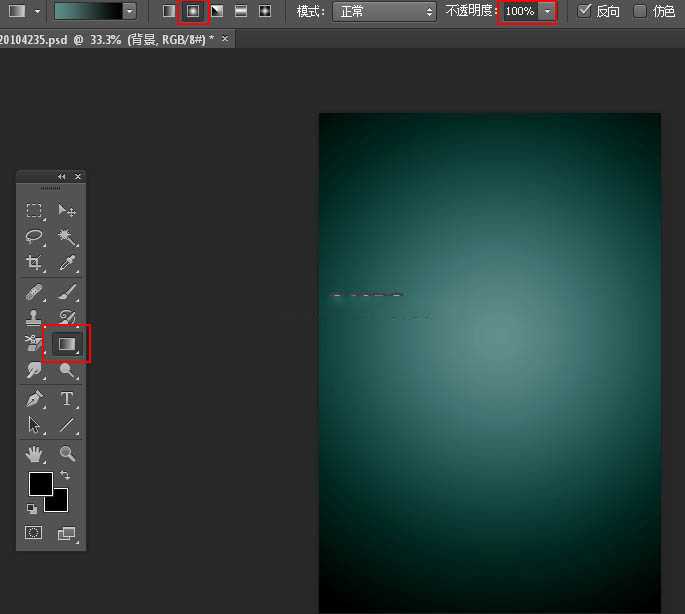Viewport: 685px width, 614px height.
Task: Switch to the 20104235.psd document tab
Action: [x=107, y=38]
